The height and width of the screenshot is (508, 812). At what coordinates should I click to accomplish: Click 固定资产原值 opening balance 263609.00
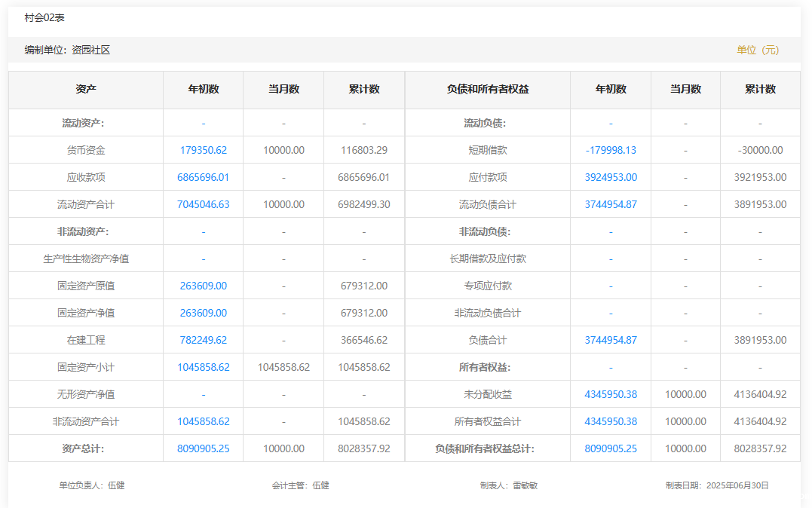coord(203,286)
